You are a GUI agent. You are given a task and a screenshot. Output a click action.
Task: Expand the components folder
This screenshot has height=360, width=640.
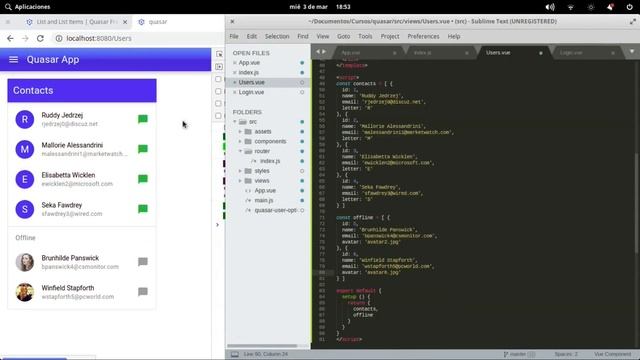pyautogui.click(x=240, y=141)
